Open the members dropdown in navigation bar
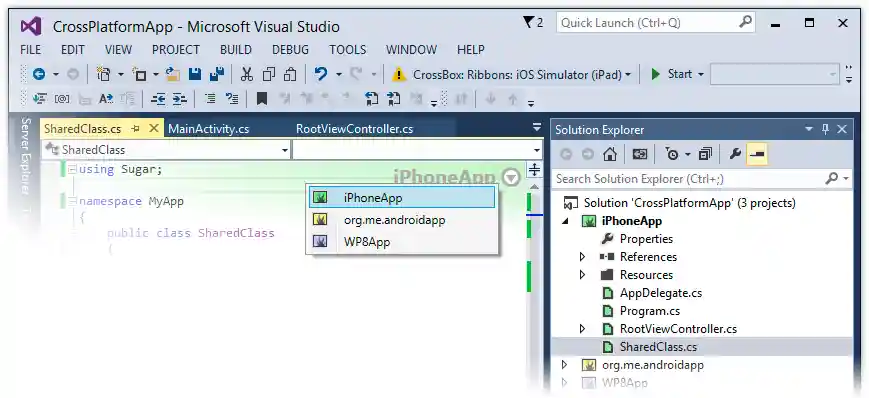Viewport: 869px width, 398px height. tap(536, 150)
